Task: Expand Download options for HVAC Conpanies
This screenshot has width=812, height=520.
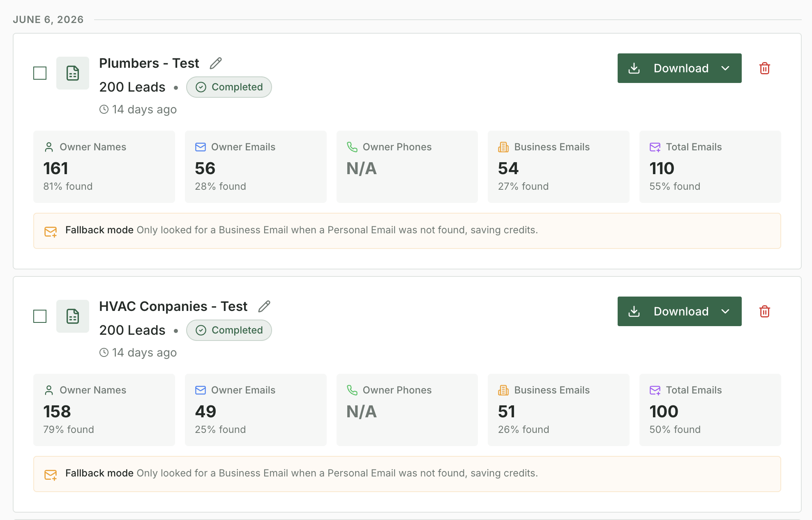Action: tap(726, 311)
